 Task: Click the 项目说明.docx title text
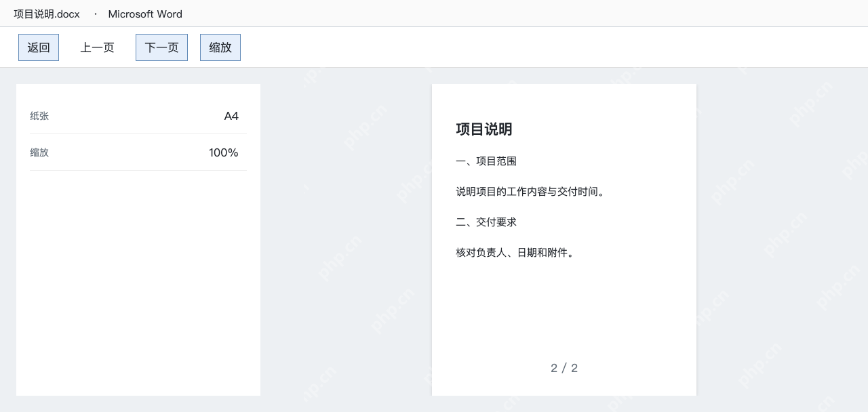(47, 14)
